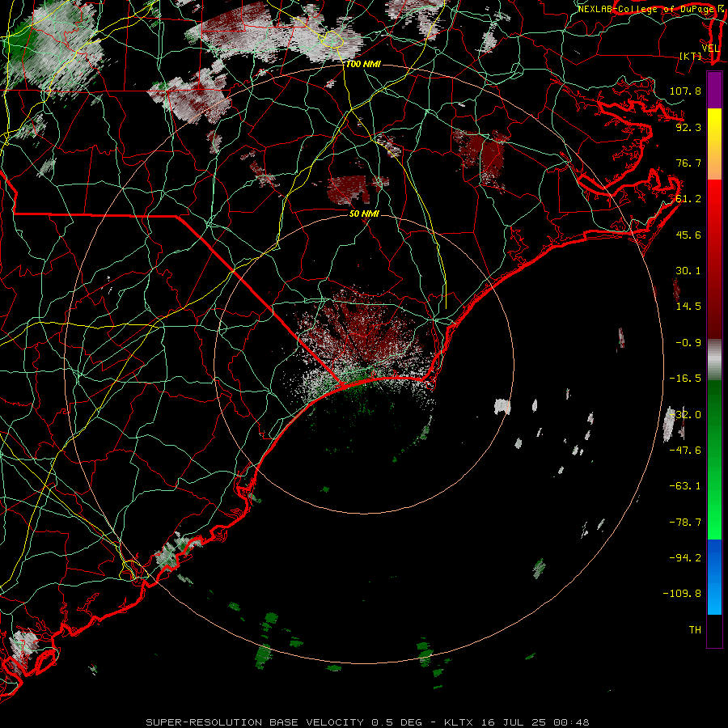Click the 50 NMI range ring label
This screenshot has height=728, width=728.
365,214
